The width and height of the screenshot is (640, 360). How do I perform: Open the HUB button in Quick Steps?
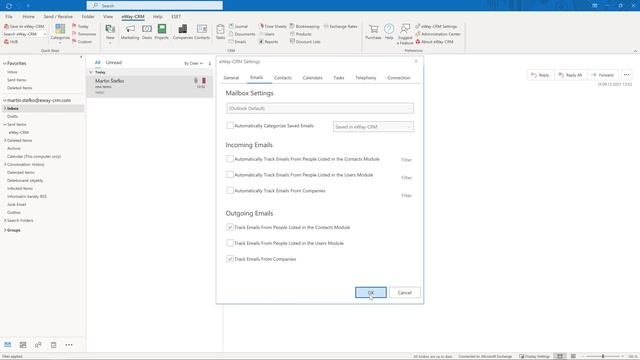point(11,42)
